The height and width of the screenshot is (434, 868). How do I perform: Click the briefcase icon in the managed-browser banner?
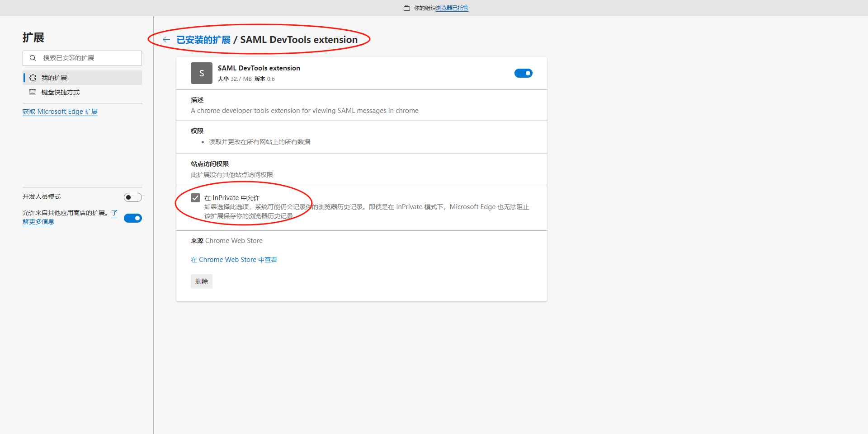(406, 8)
